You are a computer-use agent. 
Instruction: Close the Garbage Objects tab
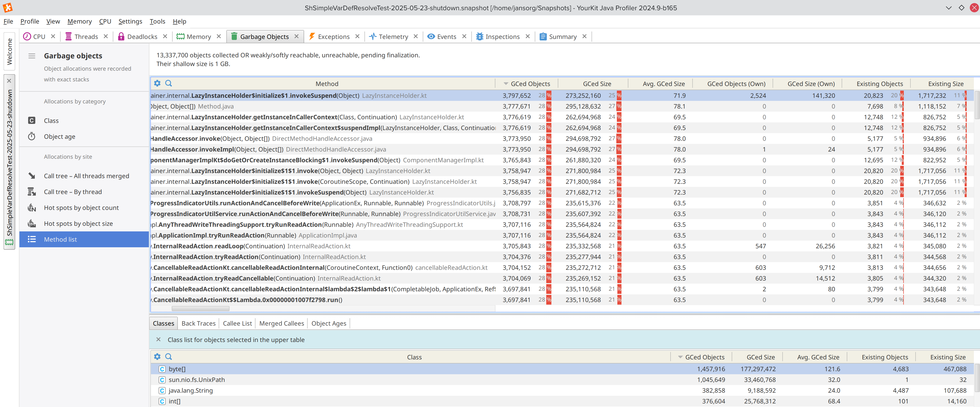[x=296, y=36]
